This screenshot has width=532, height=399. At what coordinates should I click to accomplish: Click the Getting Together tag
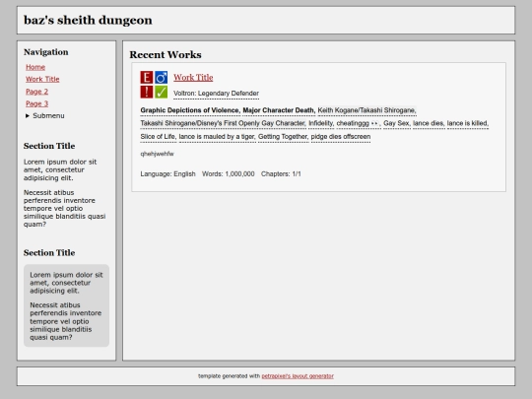tap(283, 137)
